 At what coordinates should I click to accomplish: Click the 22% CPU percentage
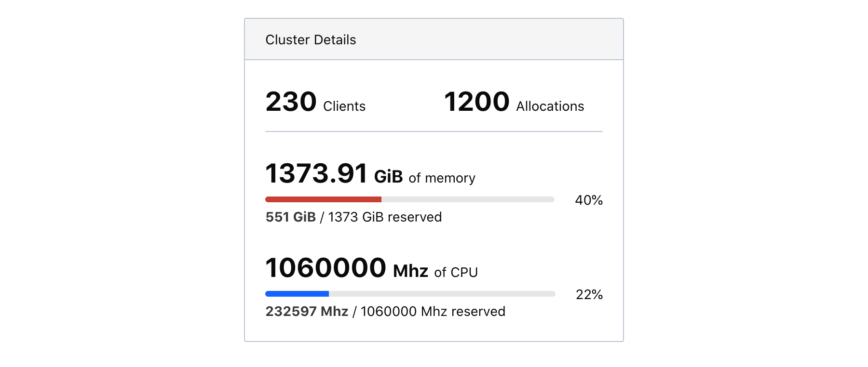589,295
